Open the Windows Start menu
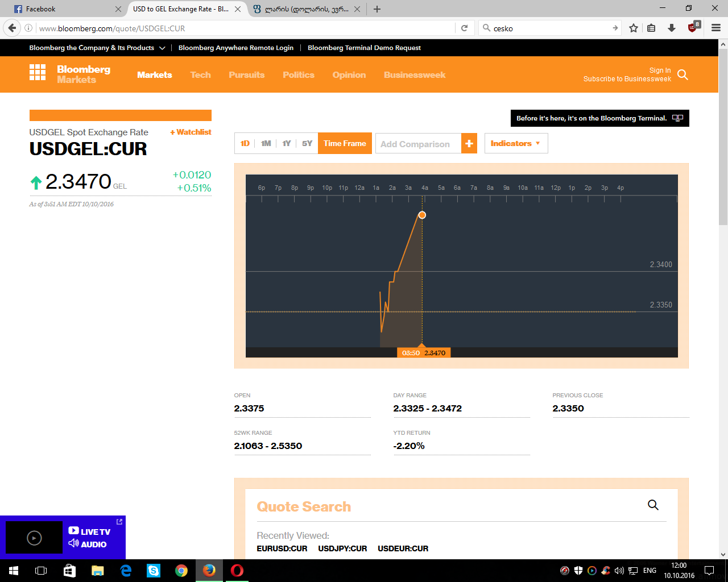Screen dimensions: 728x582 point(14,571)
